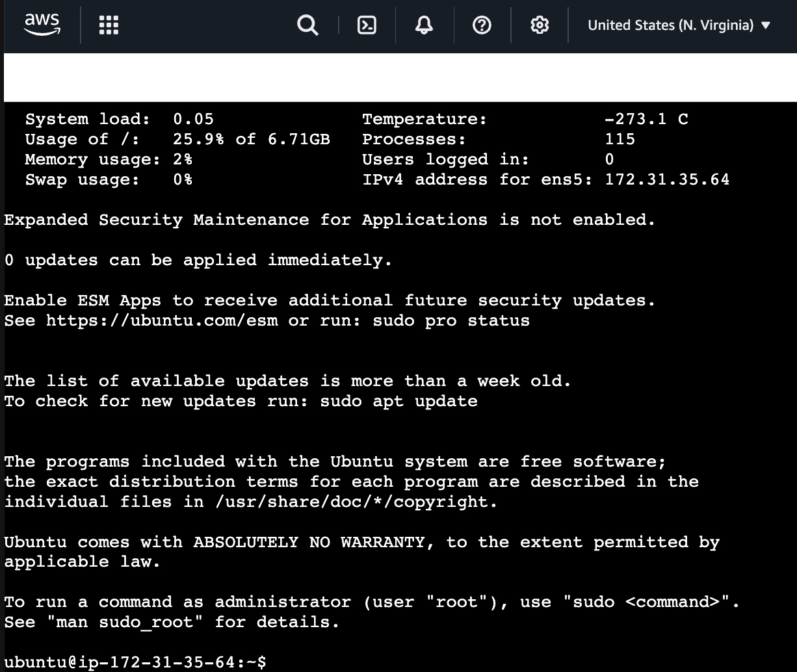The height and width of the screenshot is (672, 797).
Task: Click the AWS logo home icon
Action: [42, 25]
